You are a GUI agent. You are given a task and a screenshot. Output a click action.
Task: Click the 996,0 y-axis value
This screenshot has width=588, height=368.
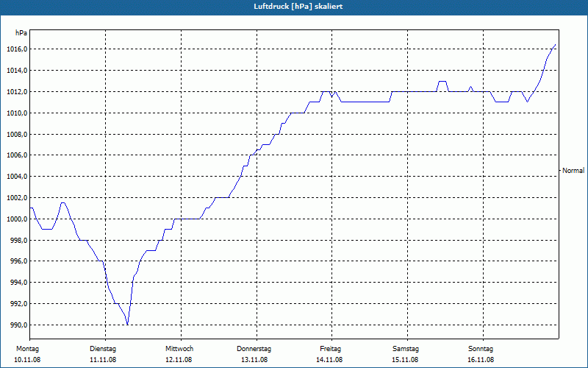pos(18,261)
